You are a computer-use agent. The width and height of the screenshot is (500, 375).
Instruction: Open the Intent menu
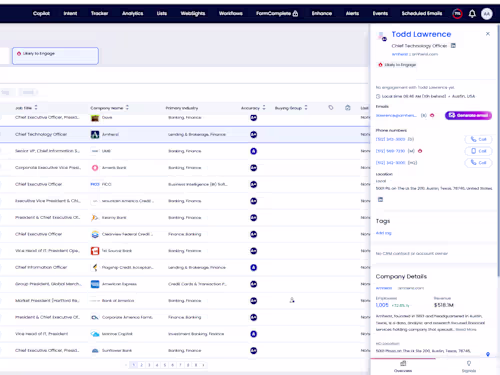[70, 13]
